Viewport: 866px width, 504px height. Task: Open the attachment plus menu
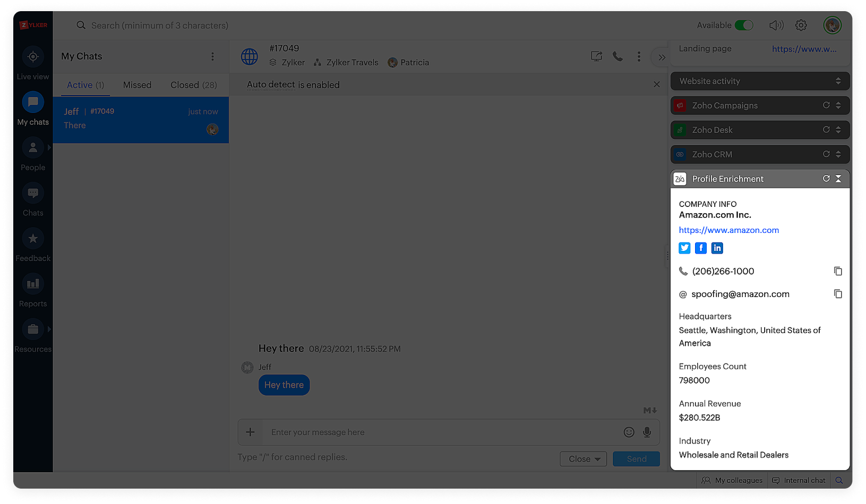(x=250, y=432)
